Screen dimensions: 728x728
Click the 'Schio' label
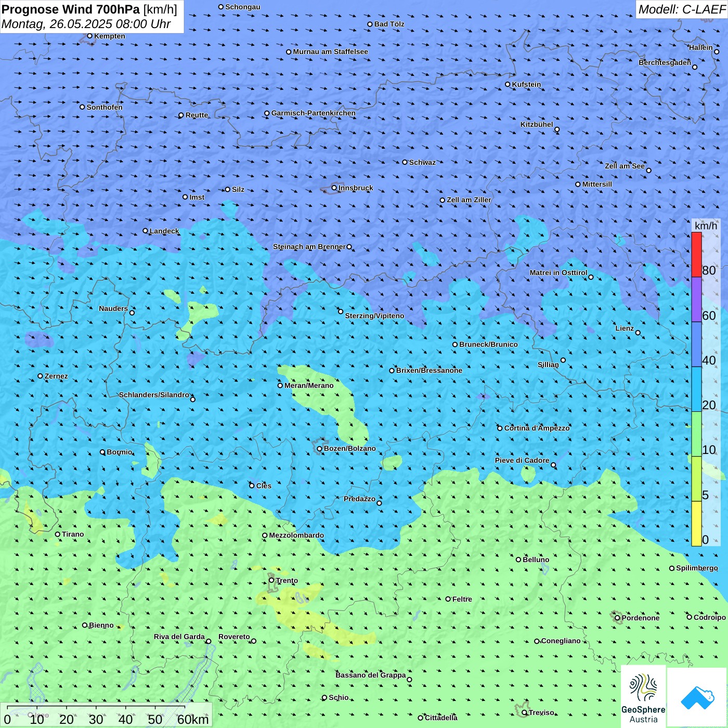point(339,697)
